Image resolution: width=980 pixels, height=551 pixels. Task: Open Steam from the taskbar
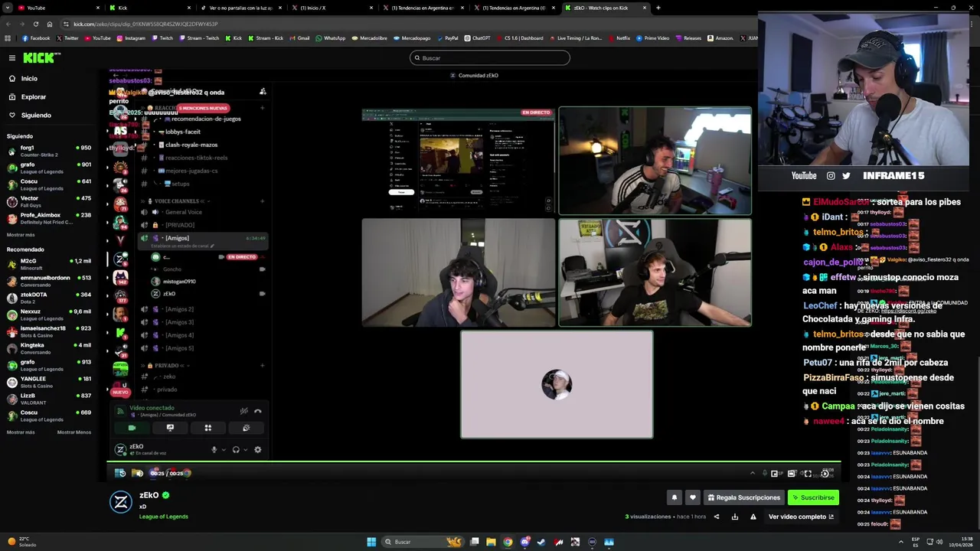[x=541, y=542]
